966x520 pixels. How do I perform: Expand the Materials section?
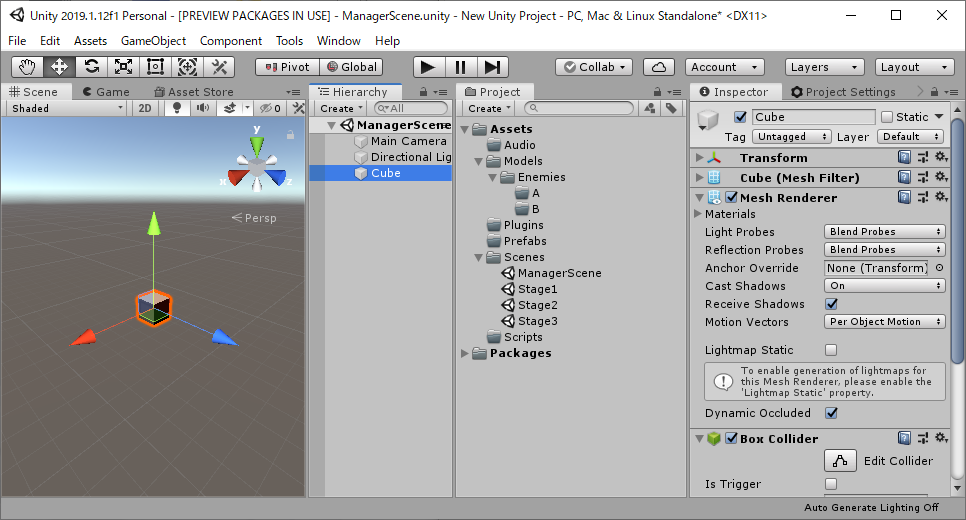(698, 214)
